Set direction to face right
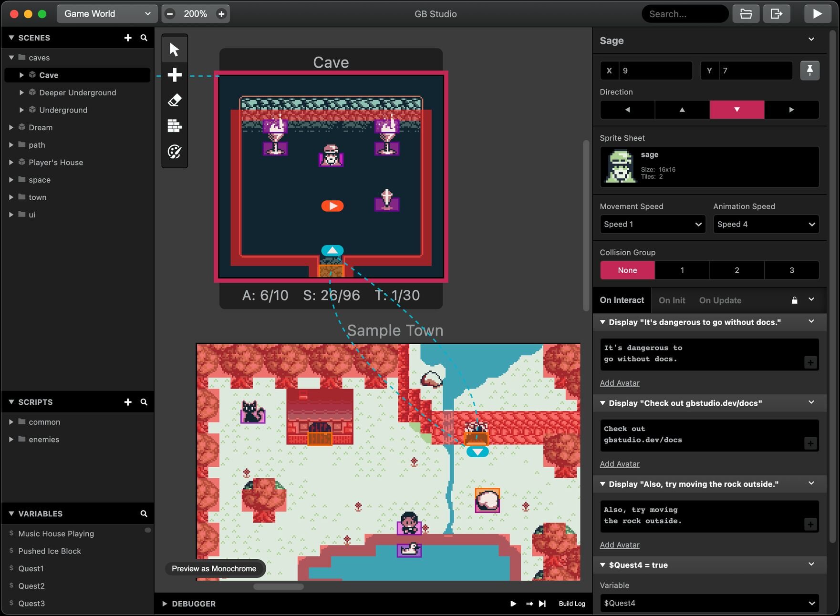840x616 pixels. tap(791, 110)
